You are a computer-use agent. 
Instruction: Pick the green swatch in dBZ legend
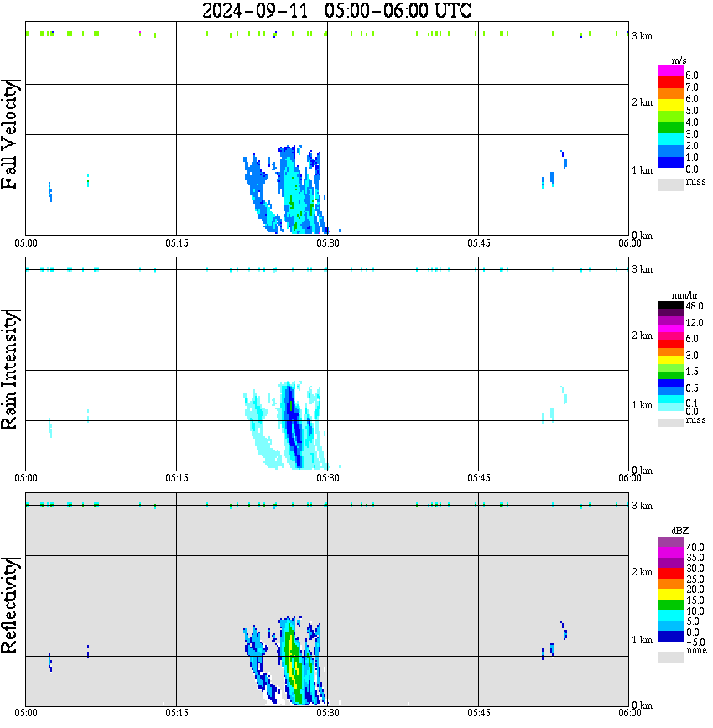(670, 605)
